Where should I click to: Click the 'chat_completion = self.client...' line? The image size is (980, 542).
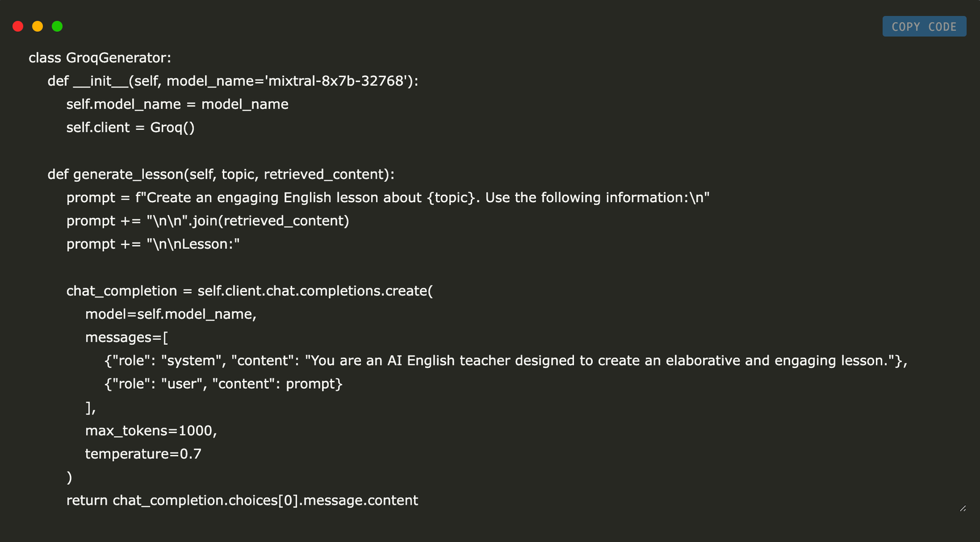249,291
